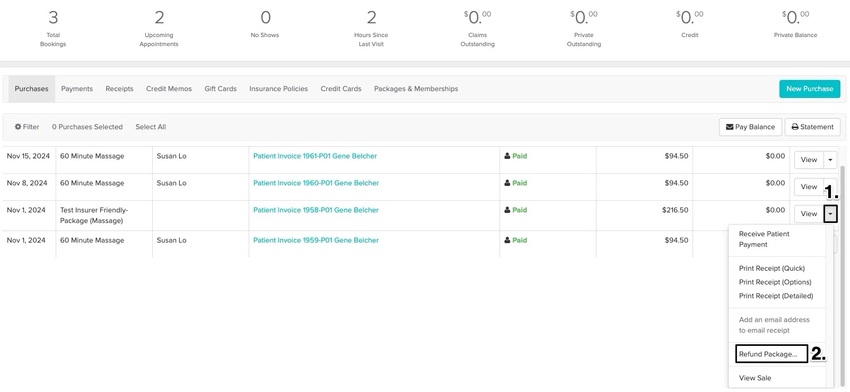
Task: Choose View Sale from the menu
Action: (755, 378)
